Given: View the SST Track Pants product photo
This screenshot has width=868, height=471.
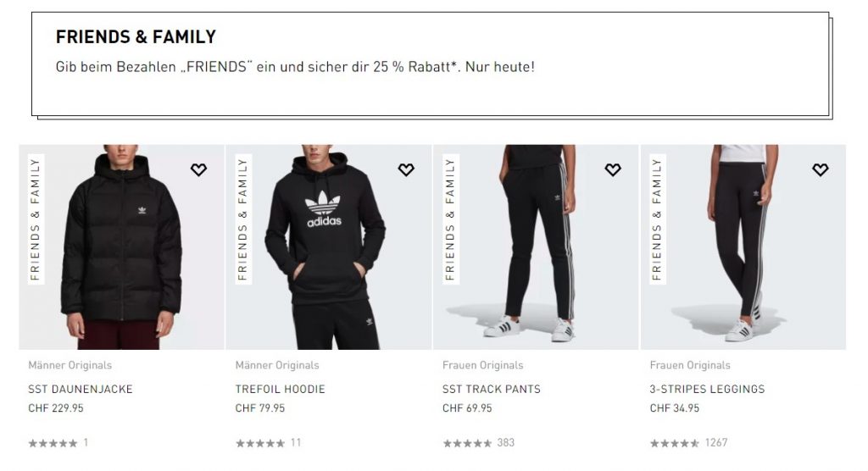Looking at the screenshot, I should [x=536, y=247].
